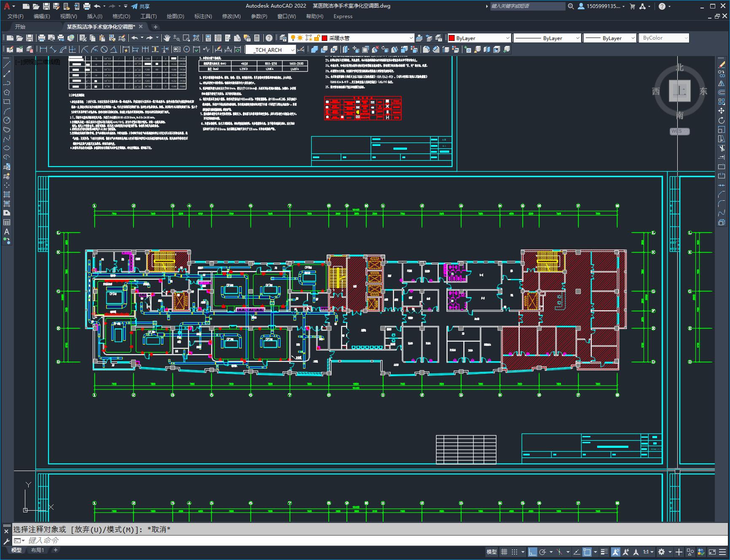
Task: Undo last action in quick access bar
Action: pos(97,6)
